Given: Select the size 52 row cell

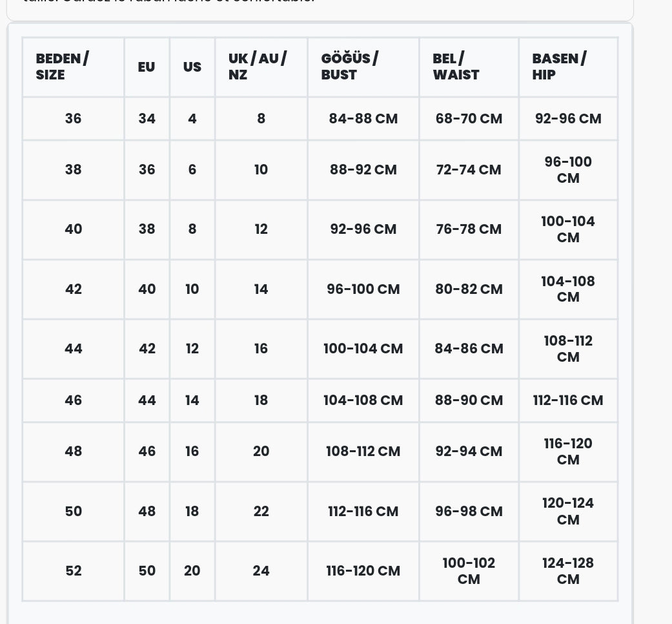Looking at the screenshot, I should pos(74,571).
